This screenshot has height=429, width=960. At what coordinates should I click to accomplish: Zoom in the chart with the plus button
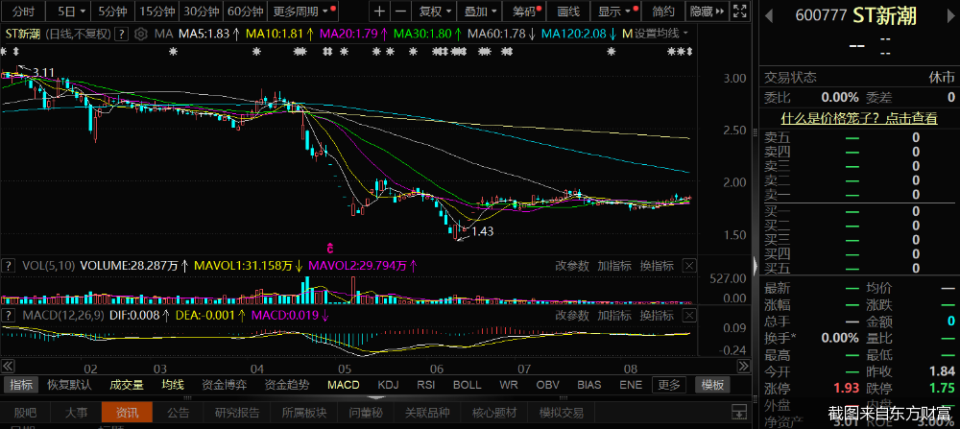click(x=380, y=10)
